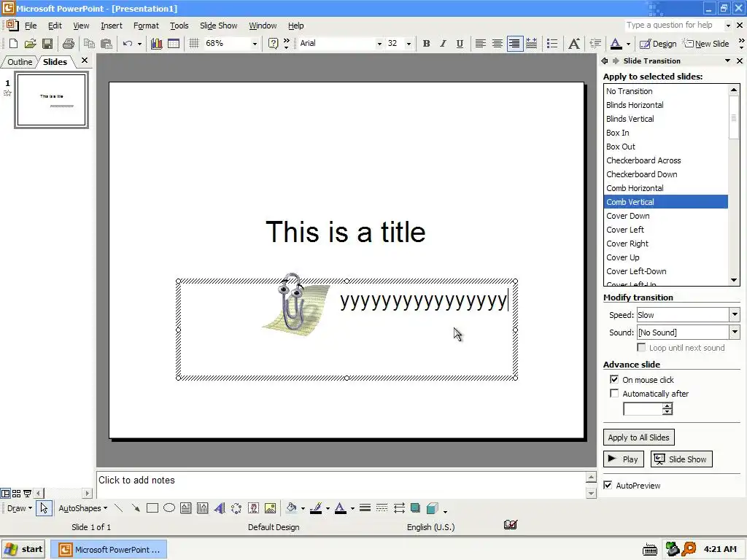Click the Insert Picture icon
The width and height of the screenshot is (747, 560).
coord(270,508)
